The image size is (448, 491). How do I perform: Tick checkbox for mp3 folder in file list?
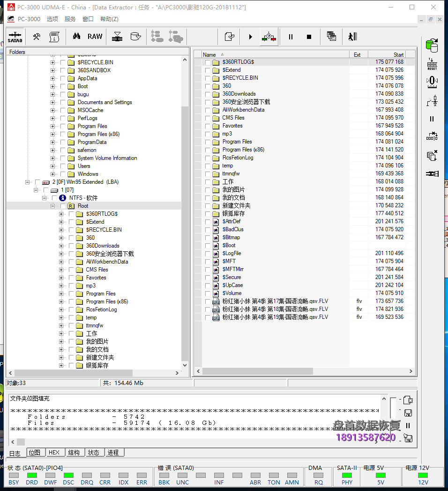point(208,134)
